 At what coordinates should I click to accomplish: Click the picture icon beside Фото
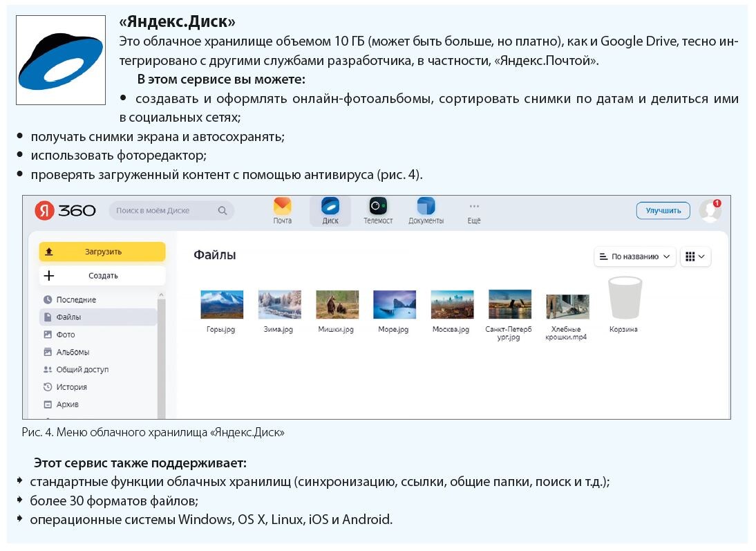click(x=48, y=335)
